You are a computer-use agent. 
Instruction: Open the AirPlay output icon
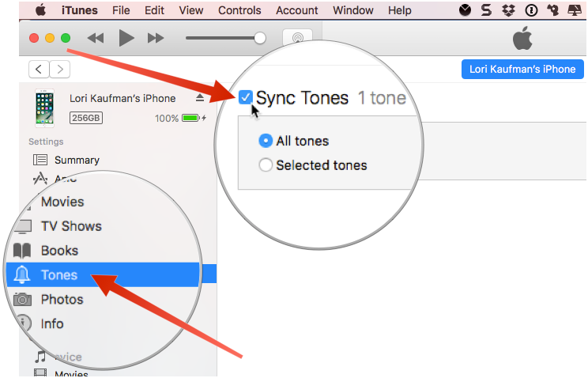tap(297, 38)
